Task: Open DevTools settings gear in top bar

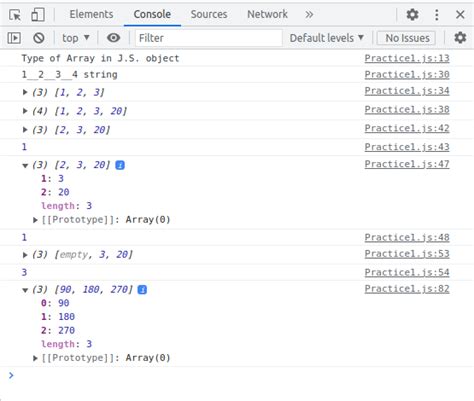Action: click(412, 15)
